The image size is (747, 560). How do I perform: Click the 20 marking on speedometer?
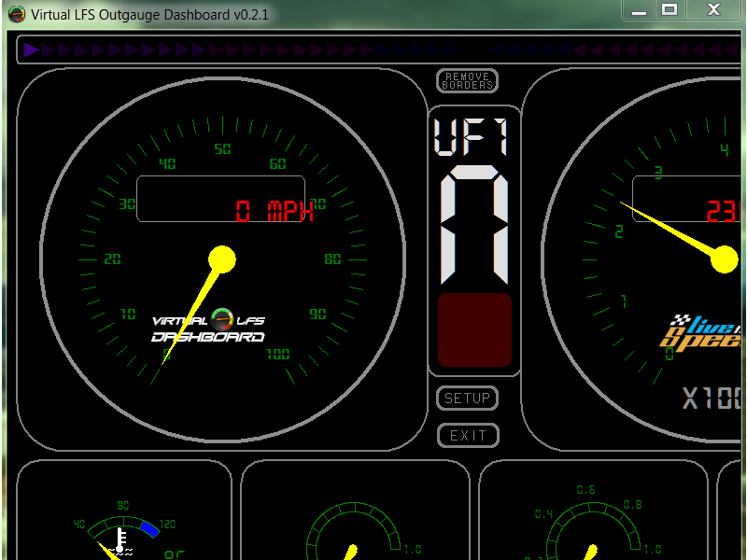pyautogui.click(x=112, y=259)
